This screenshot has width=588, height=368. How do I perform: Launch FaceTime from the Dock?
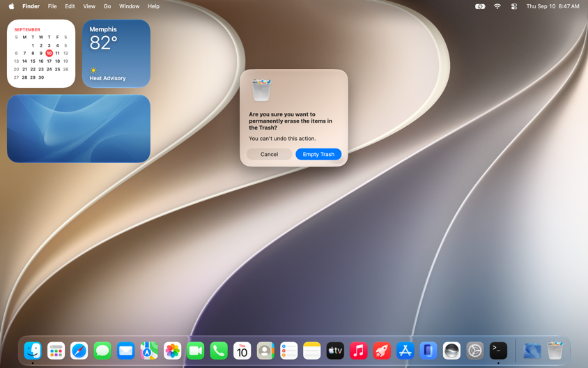coord(196,351)
